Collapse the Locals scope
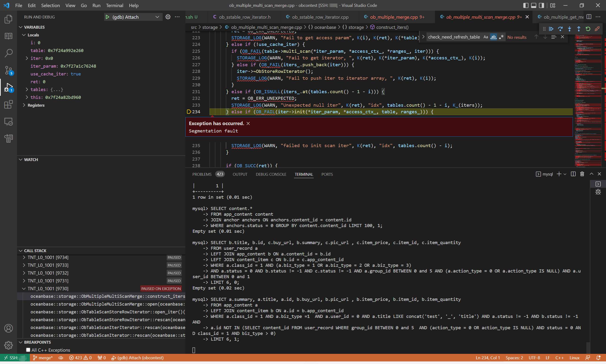 24,35
